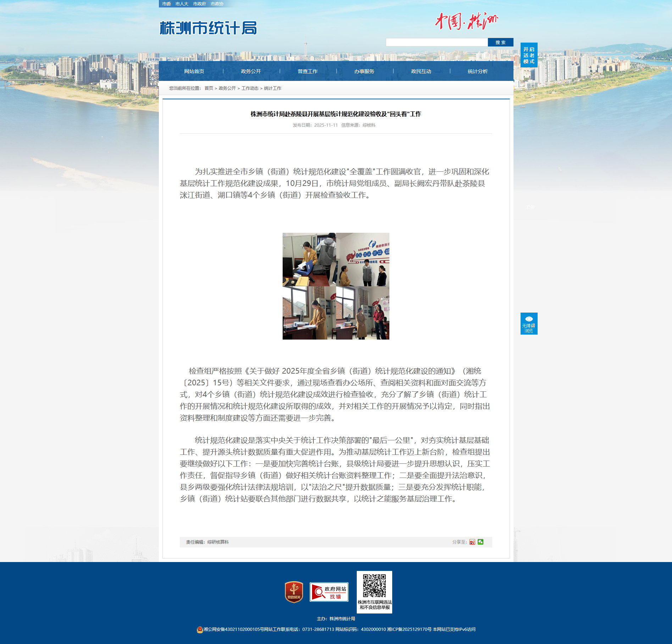Click the Weibo share icon

click(472, 542)
